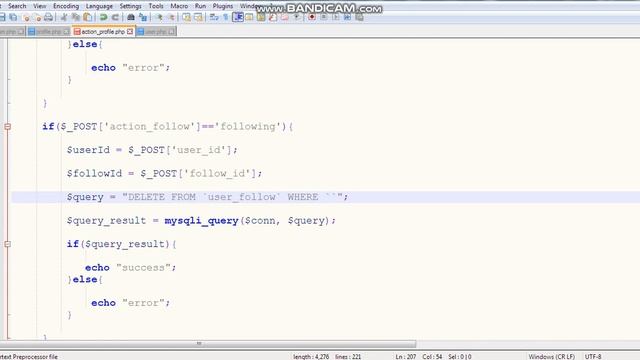Click Save Current Recorded Macro icon

pos(359,17)
